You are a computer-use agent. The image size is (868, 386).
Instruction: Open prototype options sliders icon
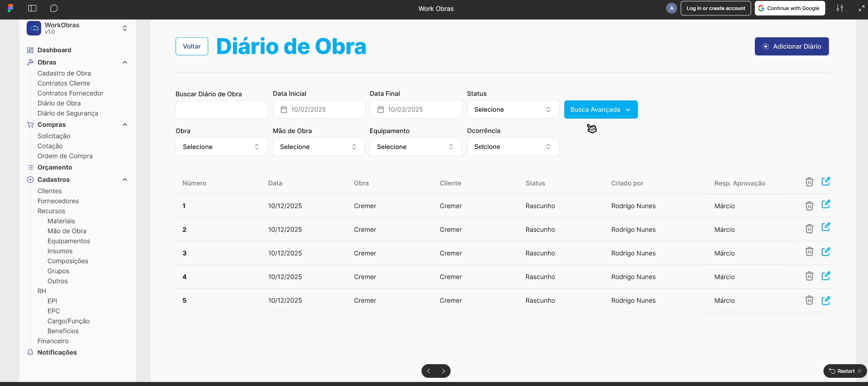pyautogui.click(x=839, y=8)
